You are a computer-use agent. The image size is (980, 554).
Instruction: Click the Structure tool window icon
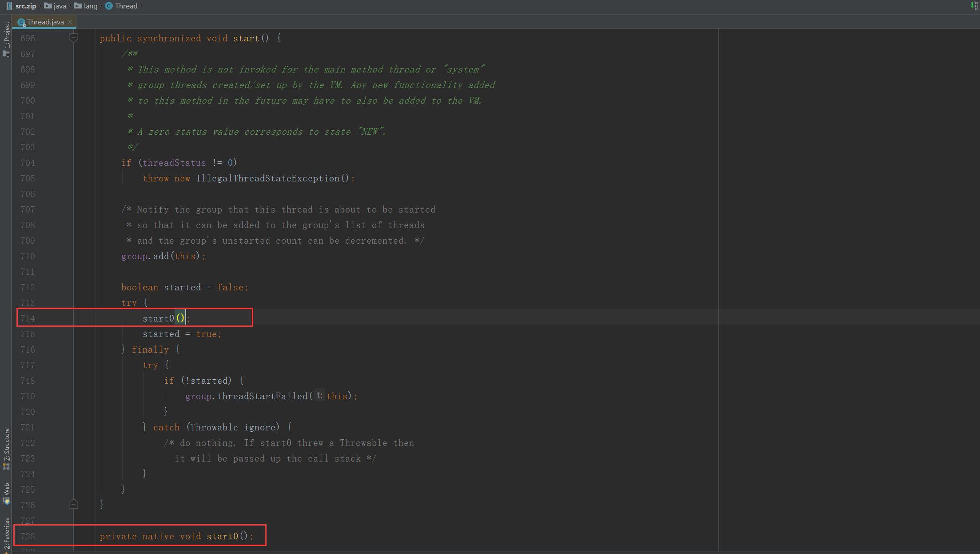(6, 466)
